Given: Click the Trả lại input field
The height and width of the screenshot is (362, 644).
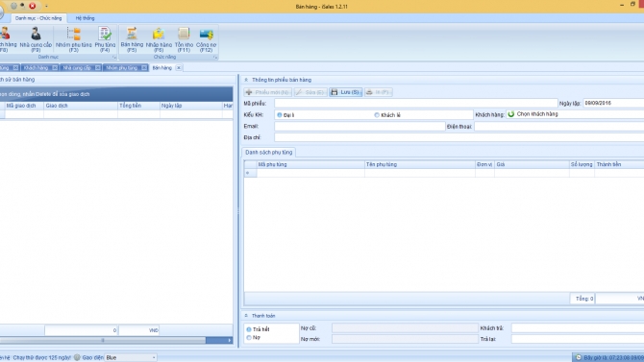Looking at the screenshot, I should coord(578,339).
